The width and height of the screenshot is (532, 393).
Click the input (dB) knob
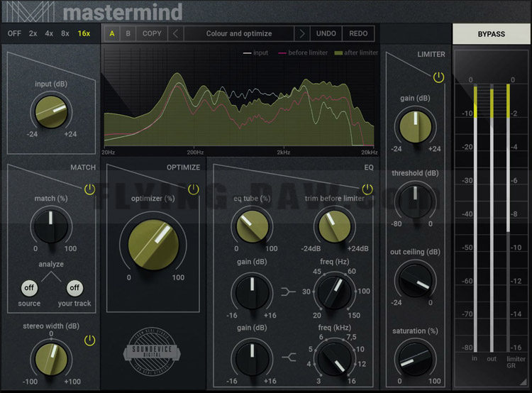[x=51, y=112]
